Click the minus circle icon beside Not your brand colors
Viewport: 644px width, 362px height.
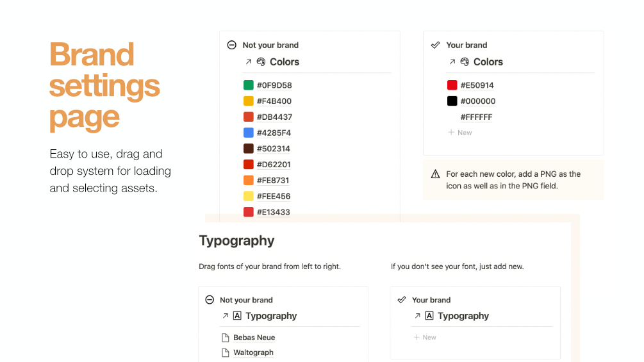click(x=231, y=45)
